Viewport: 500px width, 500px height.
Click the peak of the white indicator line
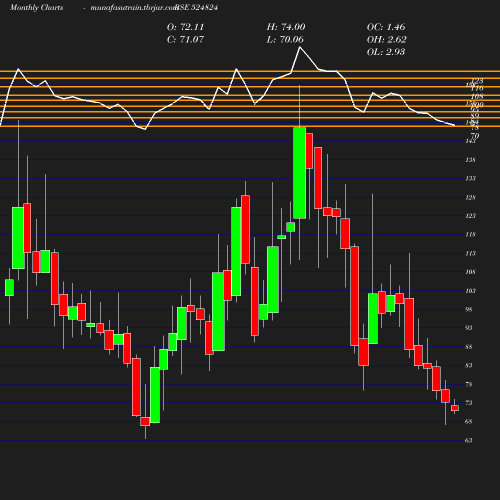(300, 47)
